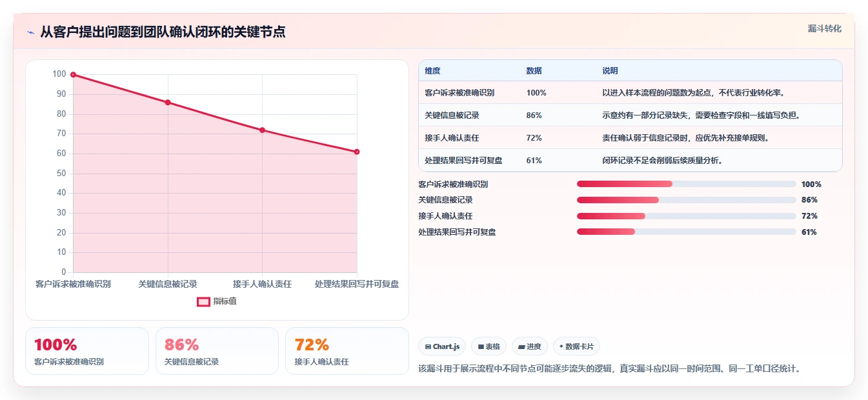
Task: Select the chart data point for 接手人确认责任
Action: coord(262,130)
